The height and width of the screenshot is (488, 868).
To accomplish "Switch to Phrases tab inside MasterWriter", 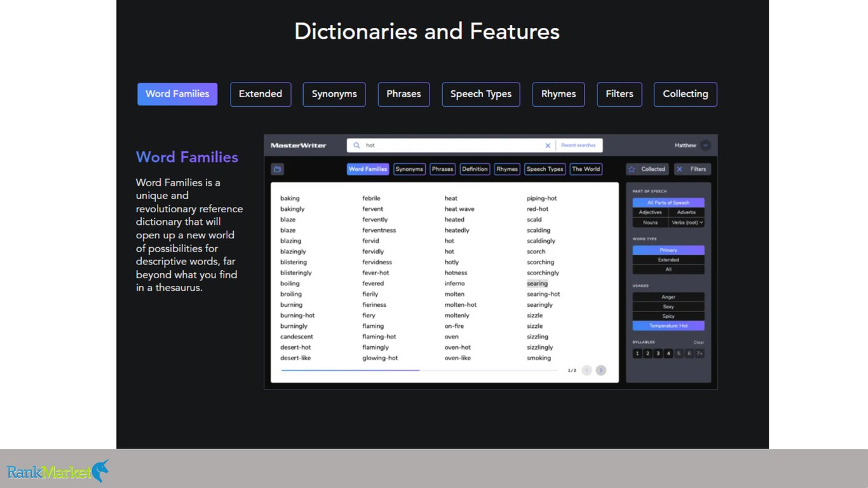I will [442, 169].
